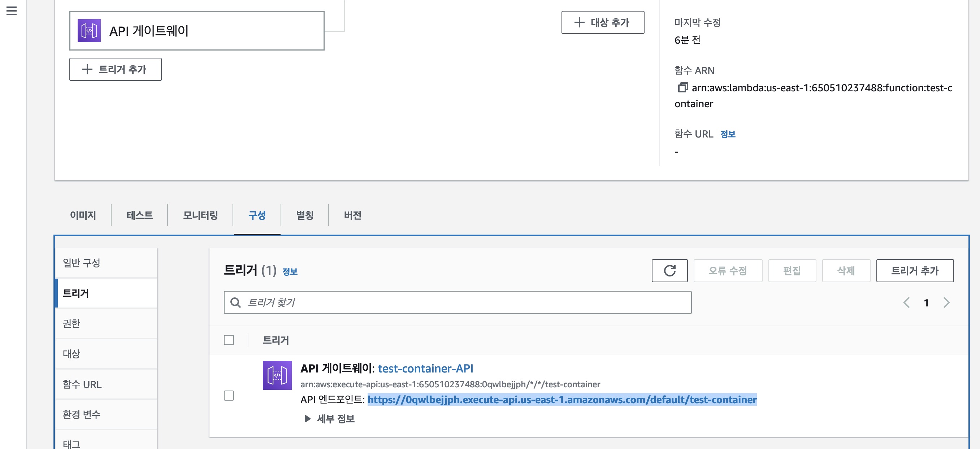
Task: Click the magnifier icon in the trigger search box
Action: [x=235, y=302]
